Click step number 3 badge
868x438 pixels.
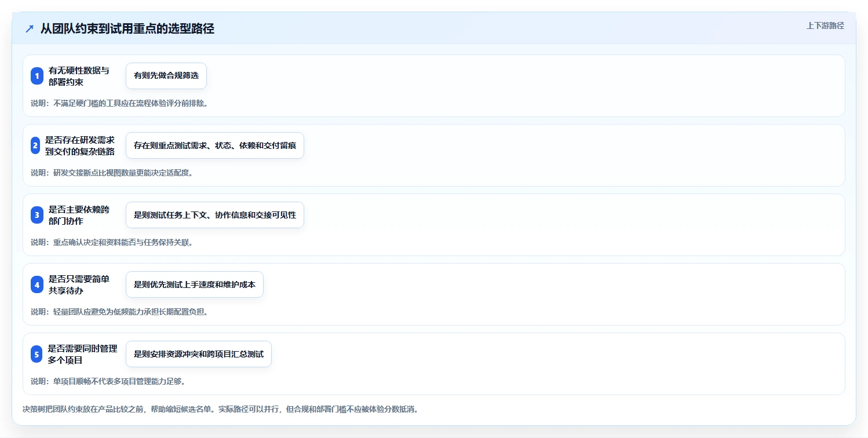pyautogui.click(x=37, y=215)
